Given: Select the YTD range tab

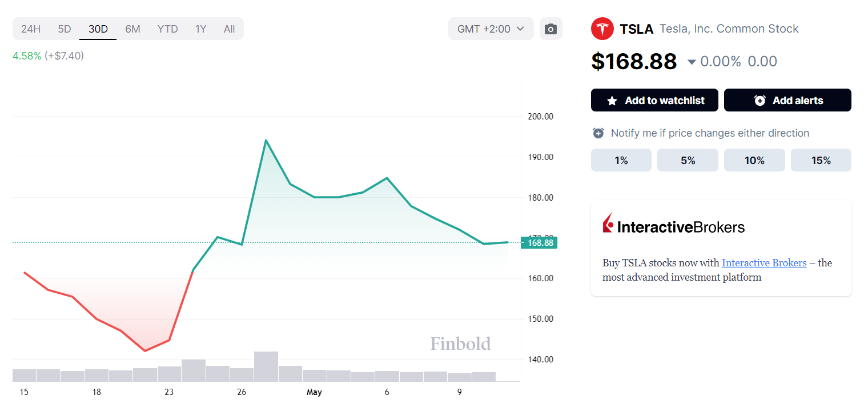Looking at the screenshot, I should (168, 29).
